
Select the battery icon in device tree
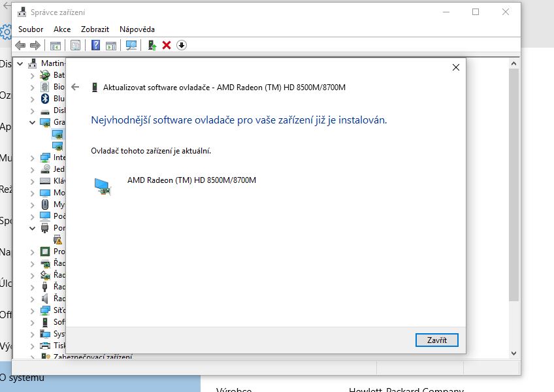point(45,75)
